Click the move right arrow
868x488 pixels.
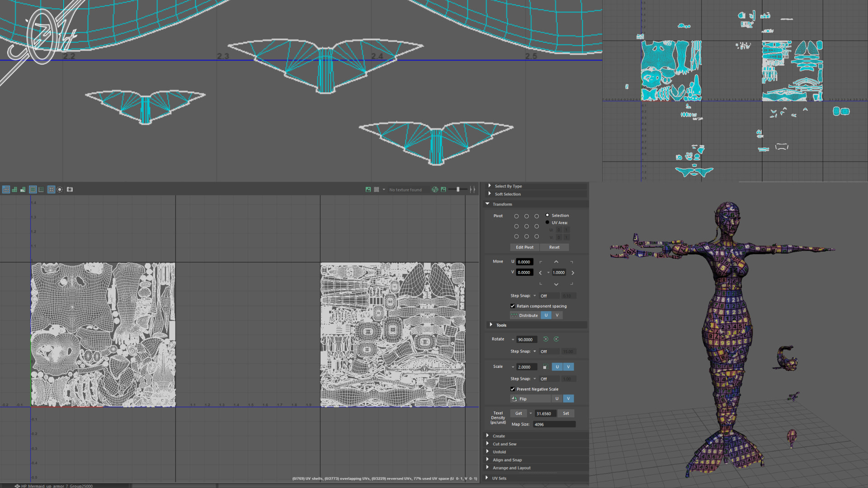tap(573, 273)
